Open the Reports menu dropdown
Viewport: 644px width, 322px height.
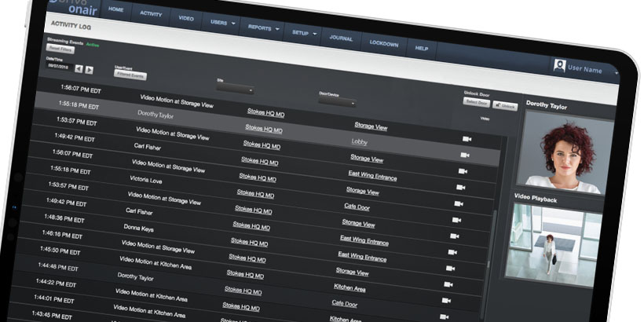(263, 27)
